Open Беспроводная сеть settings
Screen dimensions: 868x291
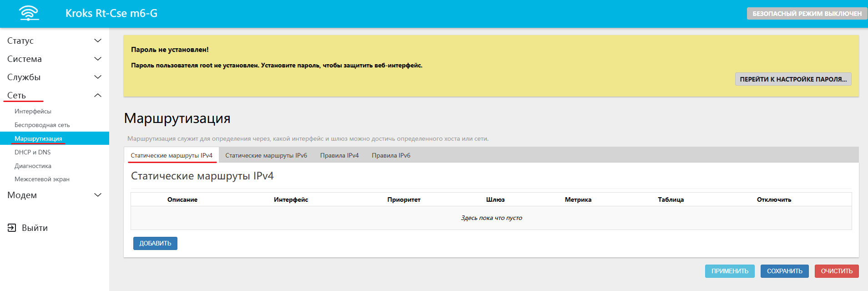coord(42,125)
